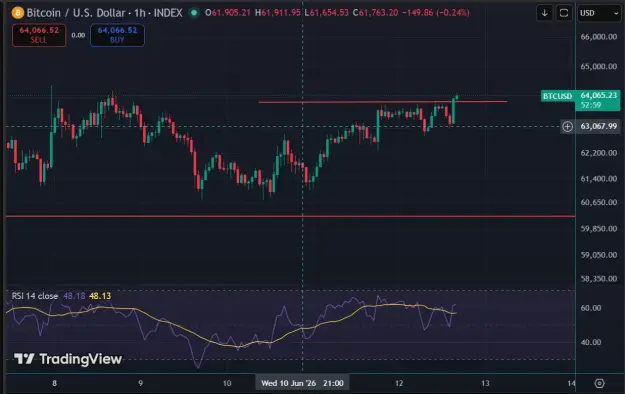The height and width of the screenshot is (394, 625).
Task: Click the BUY 64,066.52 button
Action: point(117,35)
